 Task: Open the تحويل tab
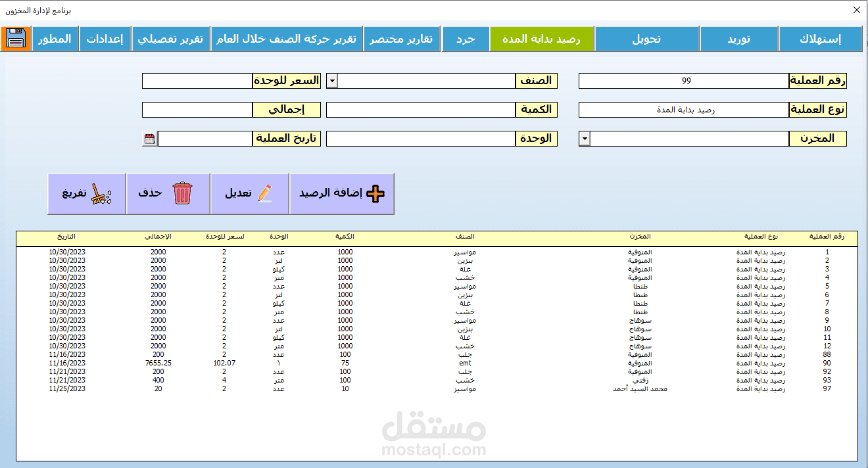[646, 39]
